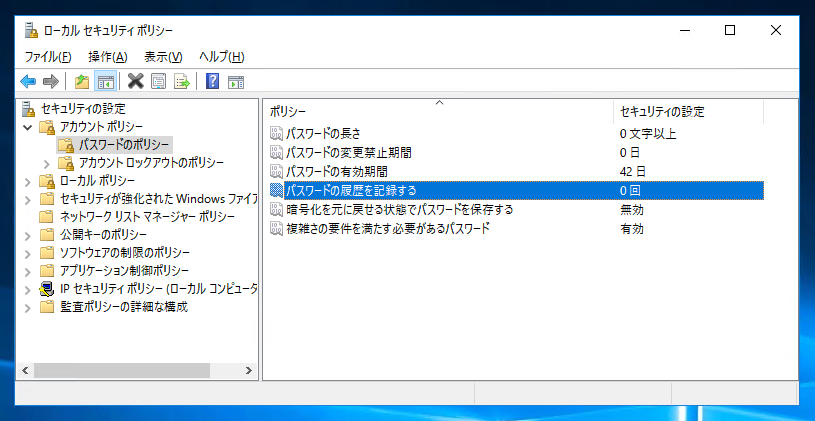Screen dimensions: 815x421
Task: Open the Properties toolbar icon
Action: click(158, 81)
